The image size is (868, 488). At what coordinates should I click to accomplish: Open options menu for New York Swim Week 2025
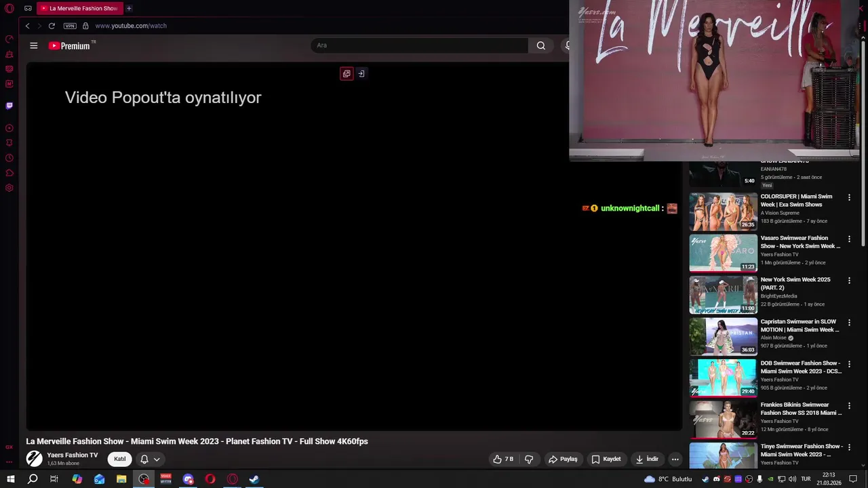click(849, 281)
